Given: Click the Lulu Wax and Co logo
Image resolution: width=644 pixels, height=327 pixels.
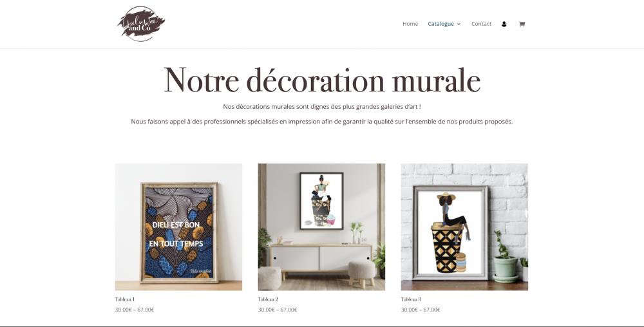Looking at the screenshot, I should [x=141, y=24].
